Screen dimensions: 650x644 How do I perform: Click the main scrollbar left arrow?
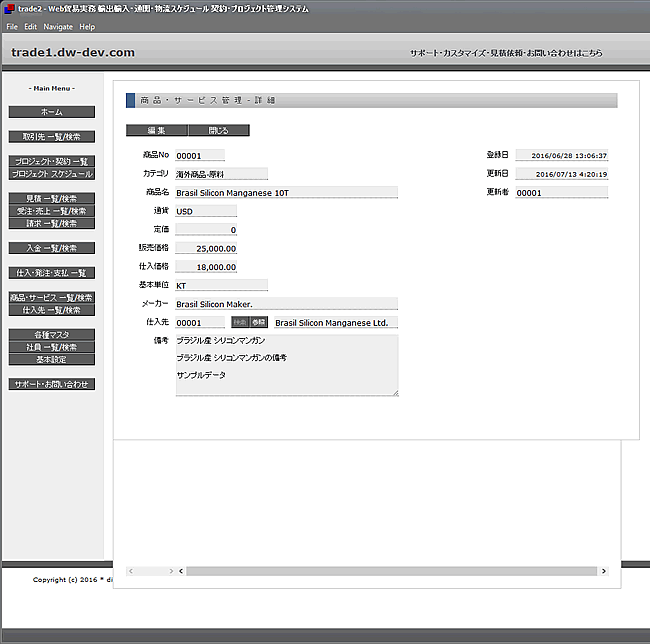pyautogui.click(x=181, y=571)
